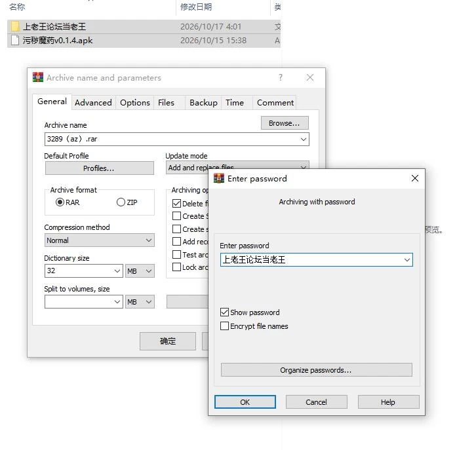Close the Archive name and parameters dialog
Viewport: 476px width, 450px height.
(310, 77)
